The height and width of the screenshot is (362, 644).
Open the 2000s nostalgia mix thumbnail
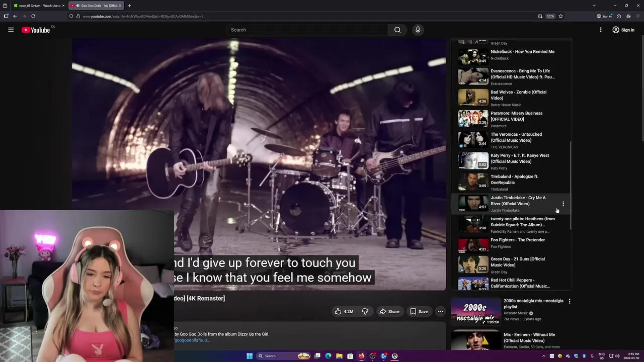click(475, 311)
